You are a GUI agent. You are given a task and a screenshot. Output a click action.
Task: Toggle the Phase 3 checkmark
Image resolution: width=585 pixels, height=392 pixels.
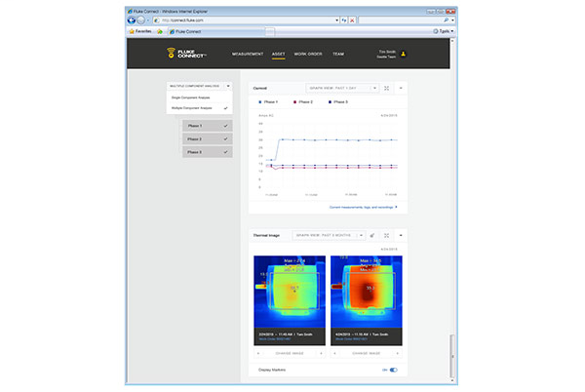point(225,152)
